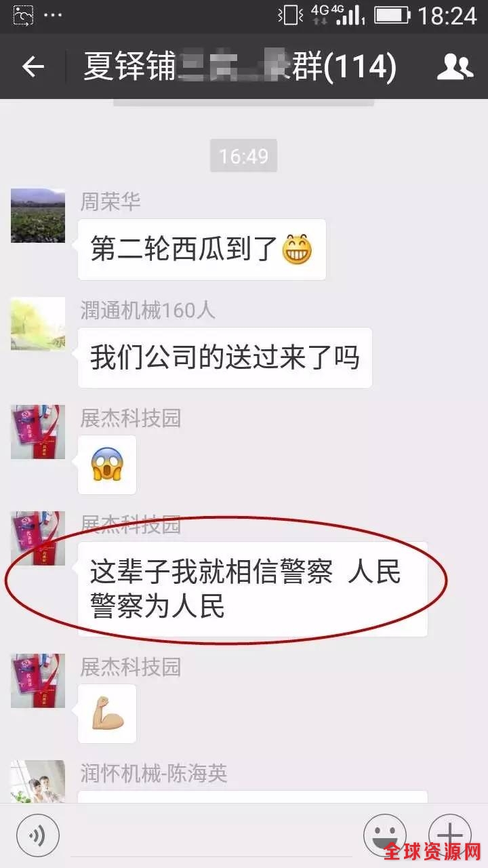Open the plus attachments menu
This screenshot has width=488, height=868.
pos(449,834)
